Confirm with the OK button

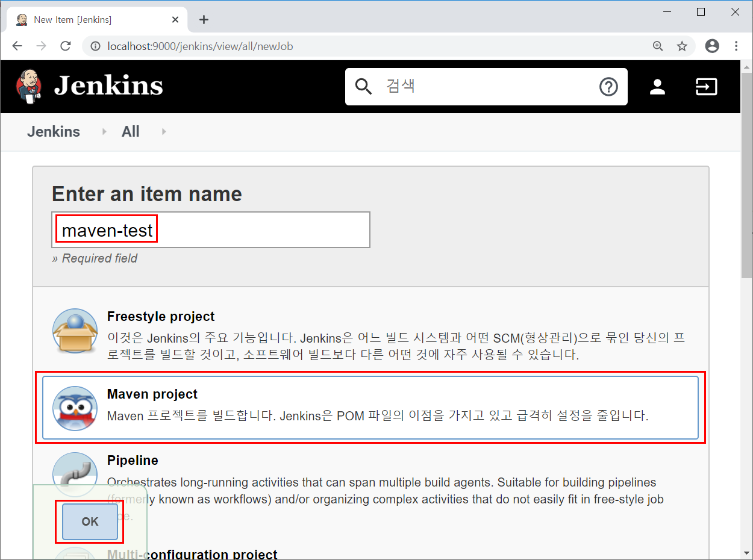click(x=90, y=521)
